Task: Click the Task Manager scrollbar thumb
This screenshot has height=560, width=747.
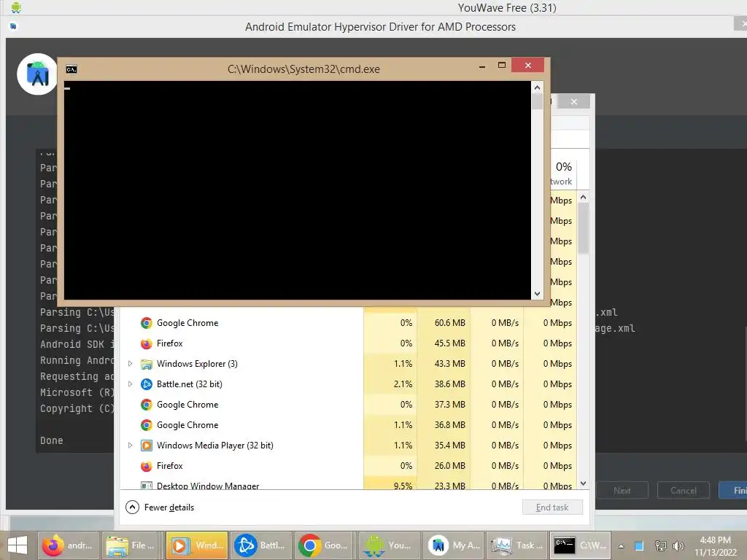Action: [583, 228]
